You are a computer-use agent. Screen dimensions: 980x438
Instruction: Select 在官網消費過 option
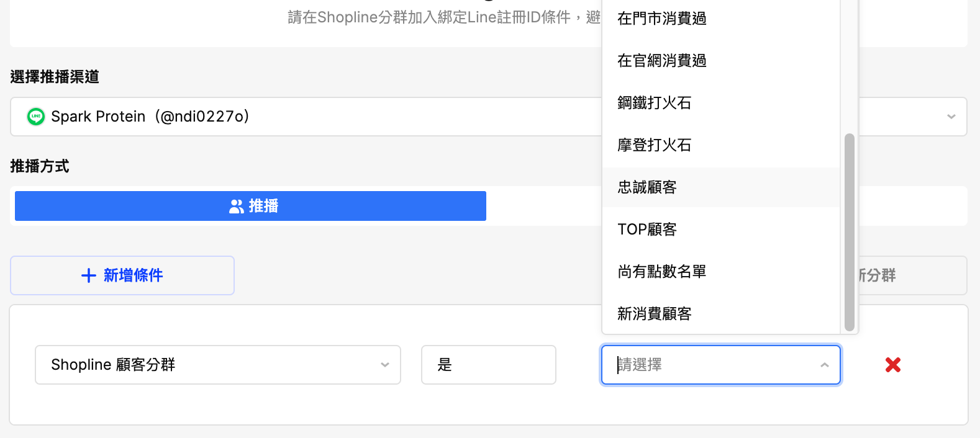pos(662,61)
